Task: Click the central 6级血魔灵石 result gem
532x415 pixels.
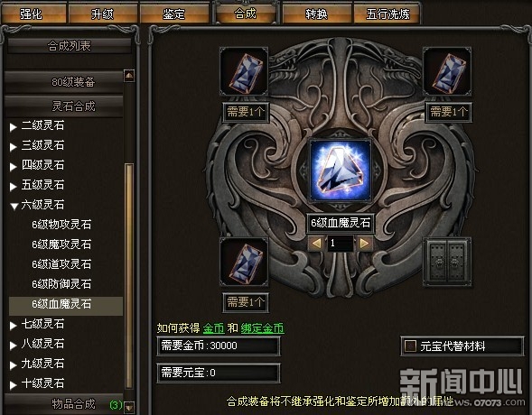Action: [x=341, y=171]
